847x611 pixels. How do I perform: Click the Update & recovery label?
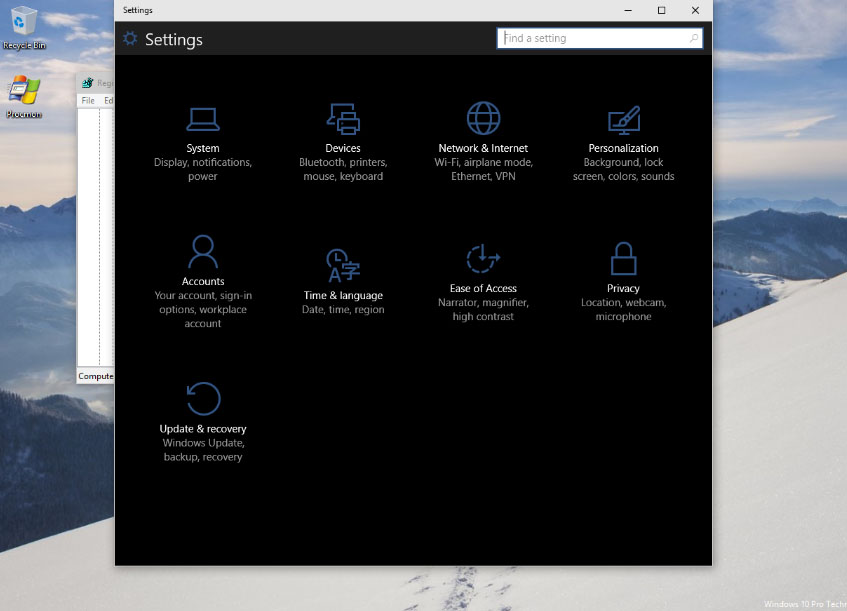(x=203, y=429)
